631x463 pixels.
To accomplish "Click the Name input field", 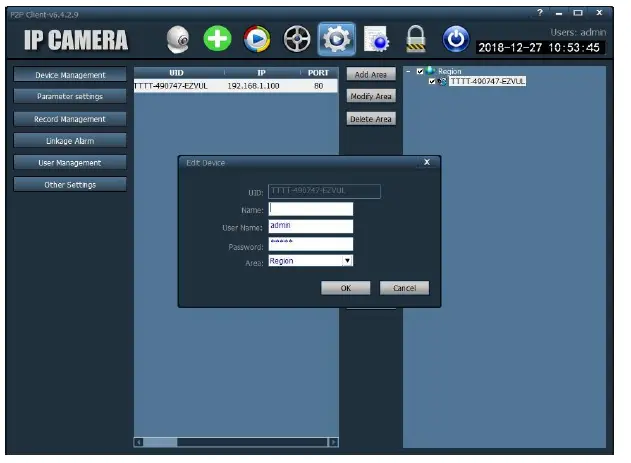I will pyautogui.click(x=311, y=209).
